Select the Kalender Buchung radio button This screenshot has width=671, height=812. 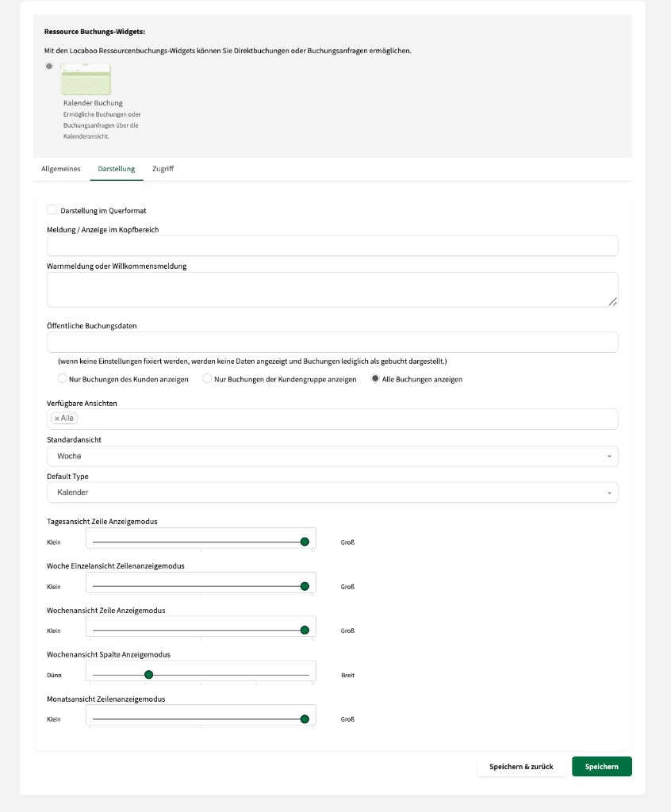click(x=47, y=67)
